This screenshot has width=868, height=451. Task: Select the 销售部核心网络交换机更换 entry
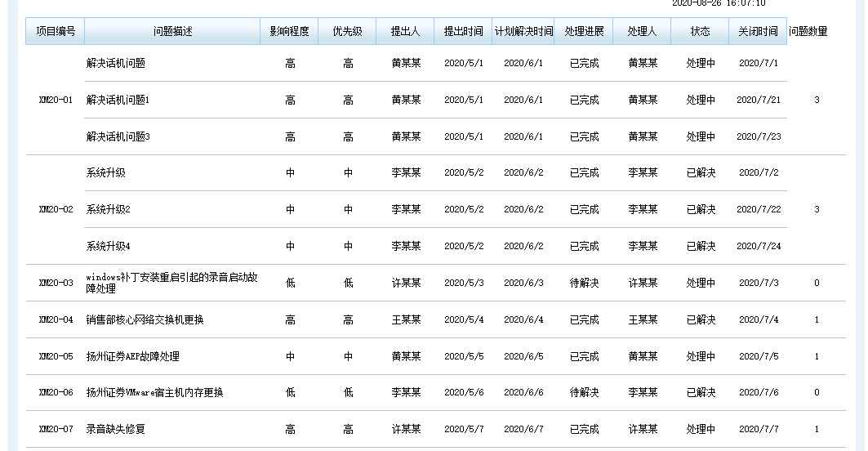point(145,319)
